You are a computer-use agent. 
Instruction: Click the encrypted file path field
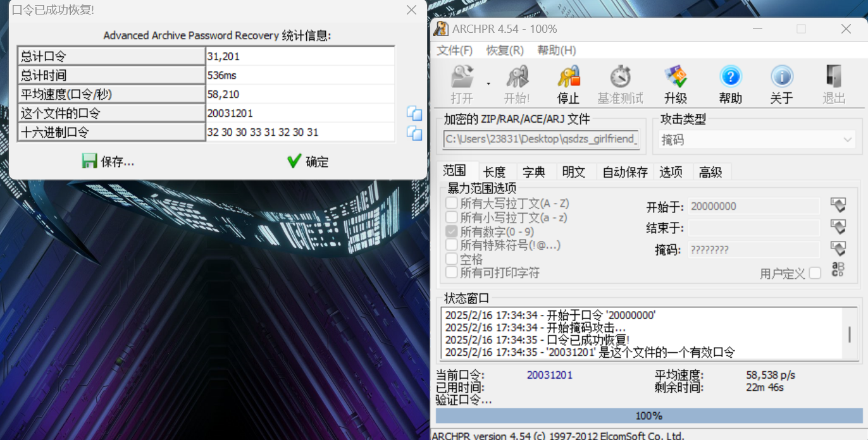(x=542, y=139)
